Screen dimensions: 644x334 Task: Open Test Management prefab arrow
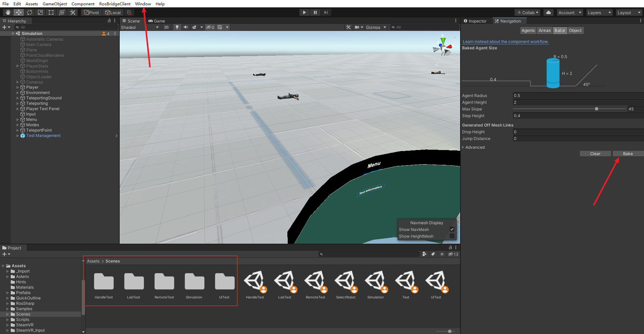click(x=116, y=136)
